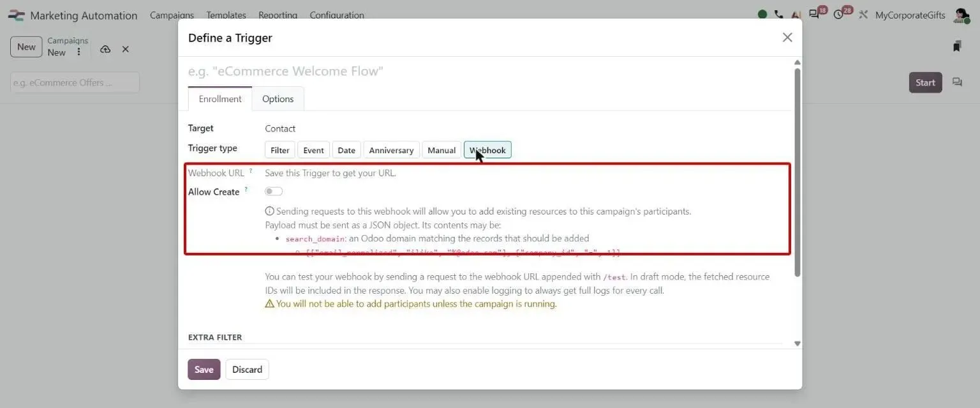Screen dimensions: 980x408
Task: Click the EXTRA FILTER section heading
Action: tap(215, 337)
